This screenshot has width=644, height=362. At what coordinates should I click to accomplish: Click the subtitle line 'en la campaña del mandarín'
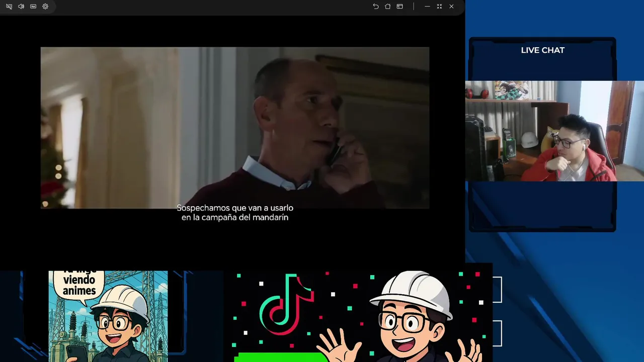coord(235,218)
